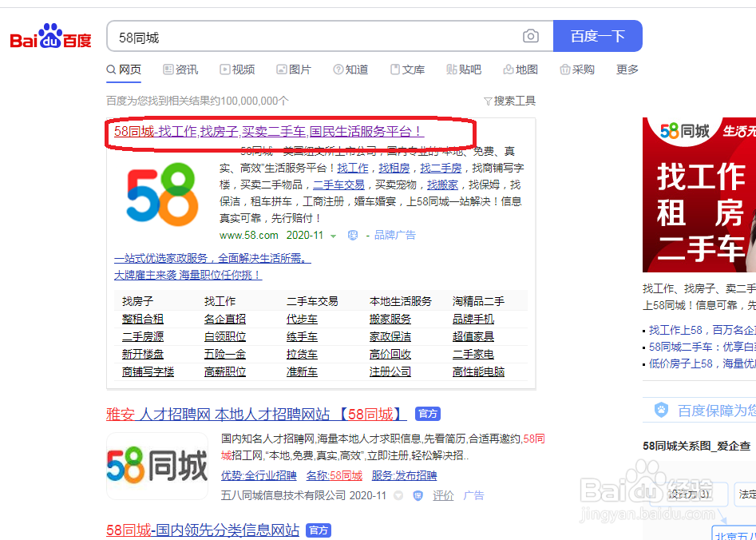Click the 名称:58同城 link

(334, 475)
